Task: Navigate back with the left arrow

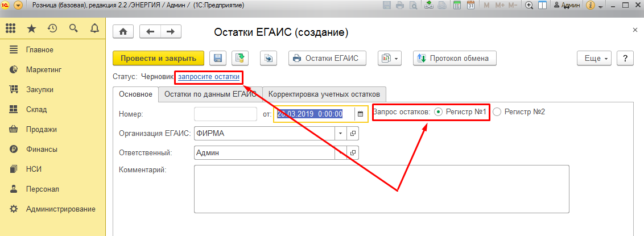Action: point(150,32)
